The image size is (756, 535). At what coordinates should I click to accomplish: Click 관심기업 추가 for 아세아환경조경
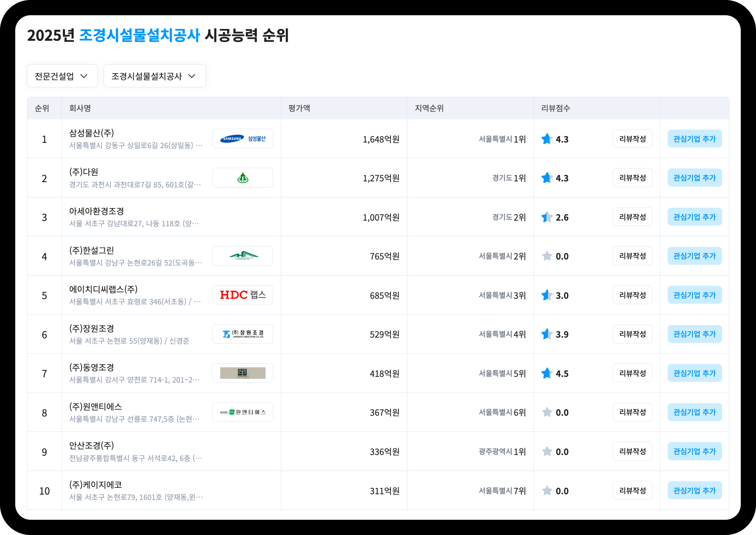pos(695,217)
